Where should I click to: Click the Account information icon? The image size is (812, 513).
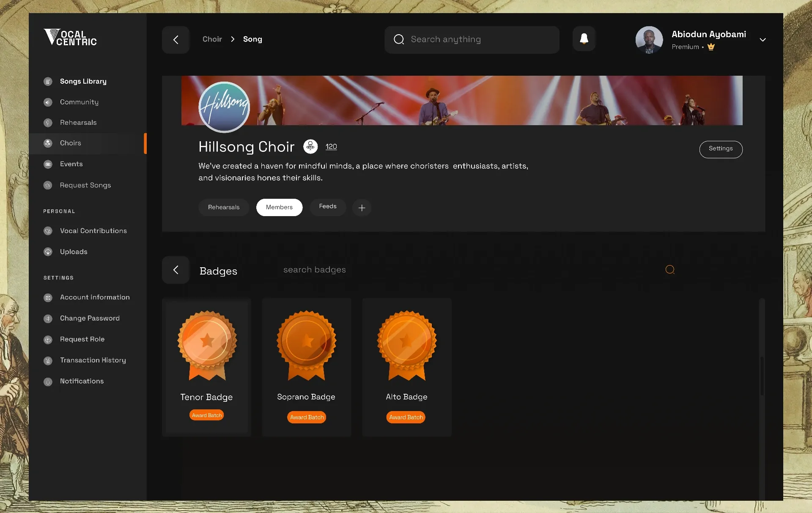[x=48, y=298]
